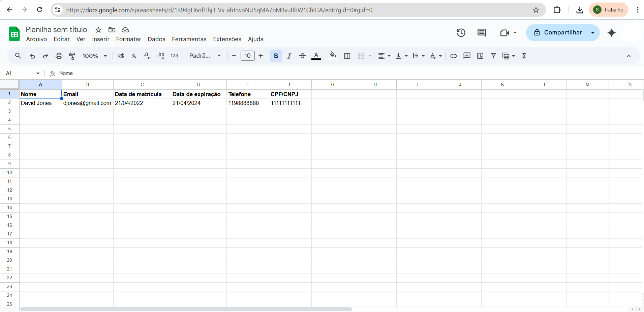
Task: Toggle Italic formatting
Action: pos(289,56)
